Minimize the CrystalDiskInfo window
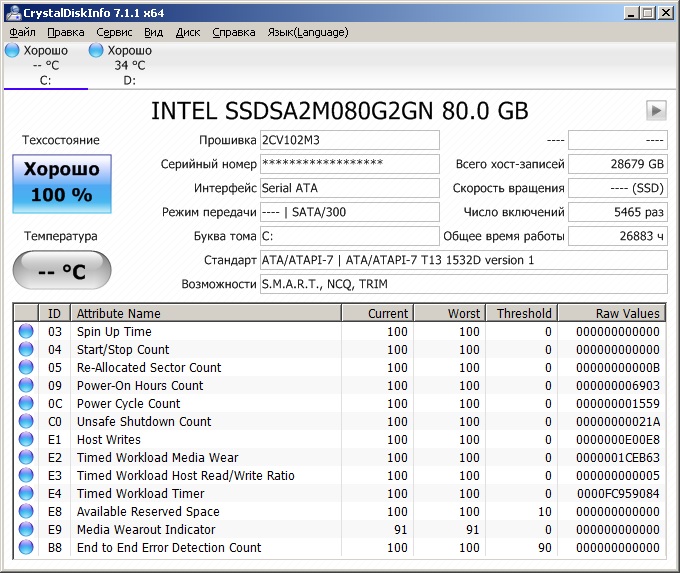Image resolution: width=680 pixels, height=573 pixels. point(631,13)
